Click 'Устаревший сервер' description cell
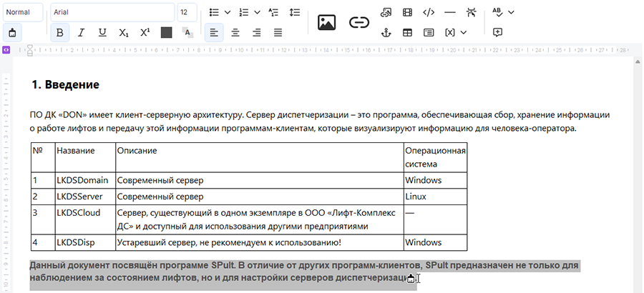This screenshot has width=644, height=293. pos(260,242)
